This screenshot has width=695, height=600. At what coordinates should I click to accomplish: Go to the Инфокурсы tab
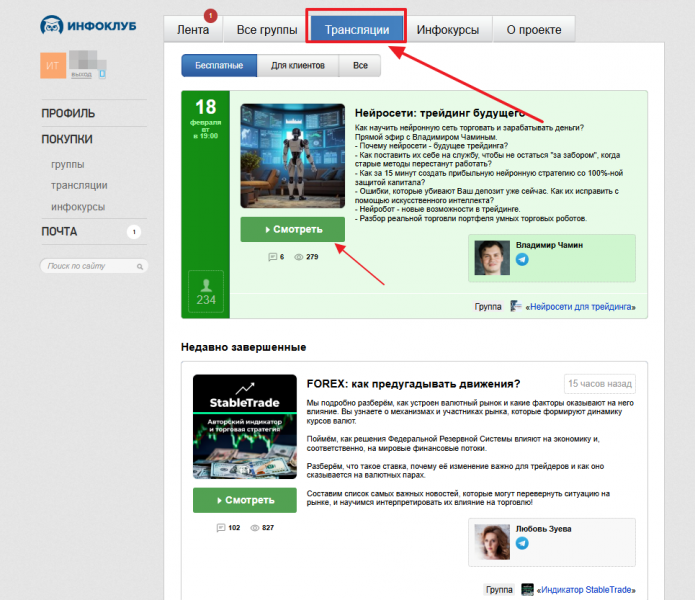pos(448,30)
